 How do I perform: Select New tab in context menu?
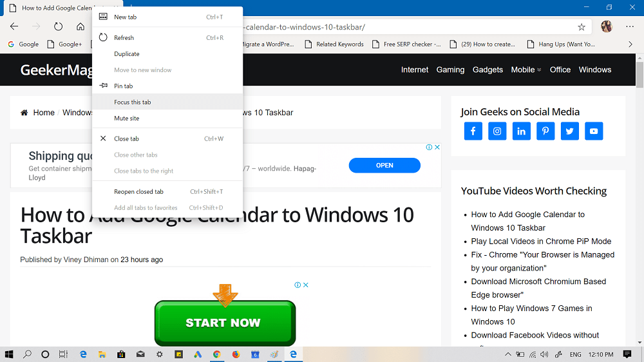(x=167, y=17)
